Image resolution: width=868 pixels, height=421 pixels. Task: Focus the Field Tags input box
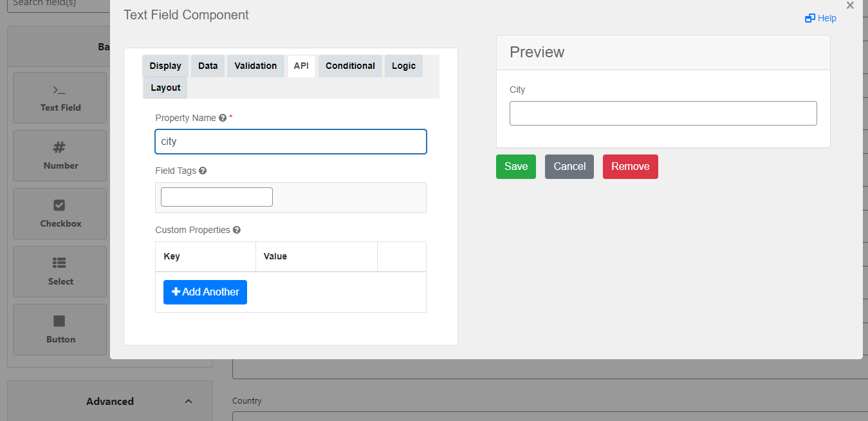[x=217, y=198]
